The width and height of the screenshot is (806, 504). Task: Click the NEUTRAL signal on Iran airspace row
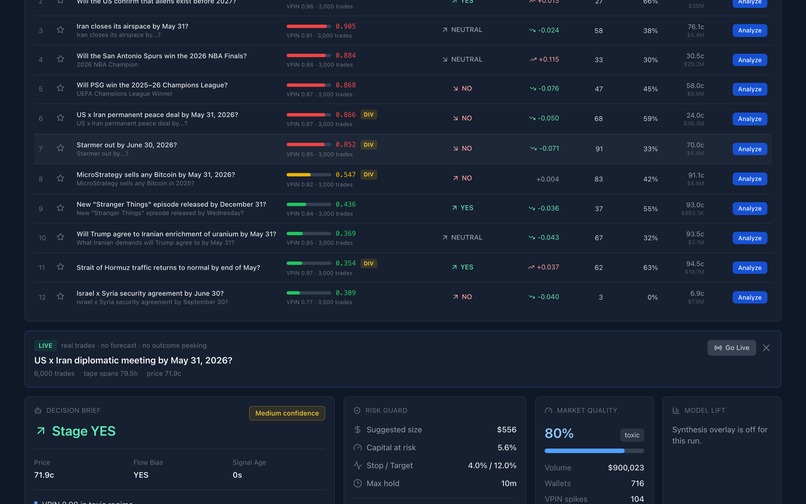[462, 30]
